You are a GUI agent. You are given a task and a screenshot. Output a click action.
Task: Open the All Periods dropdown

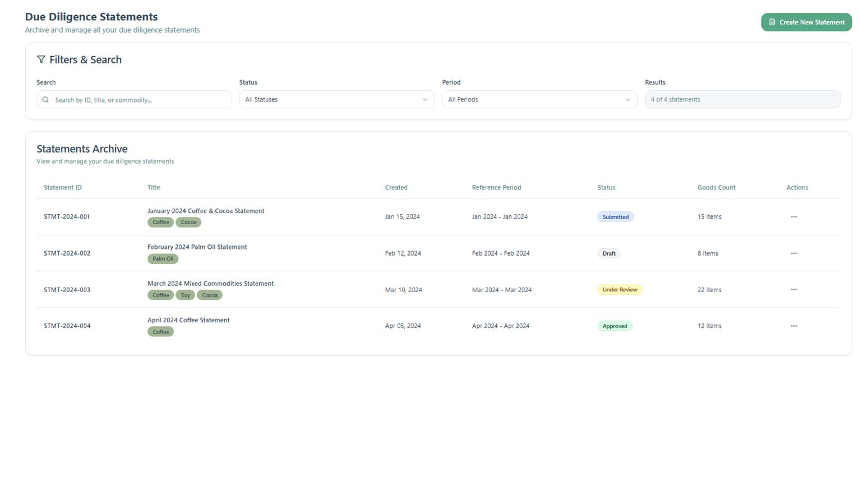coord(539,100)
